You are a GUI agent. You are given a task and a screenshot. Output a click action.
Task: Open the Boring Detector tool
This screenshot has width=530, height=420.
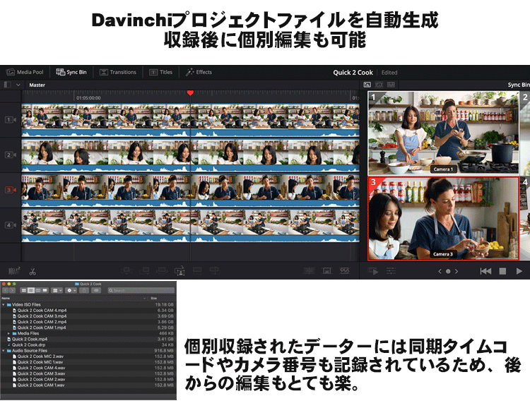point(14,271)
